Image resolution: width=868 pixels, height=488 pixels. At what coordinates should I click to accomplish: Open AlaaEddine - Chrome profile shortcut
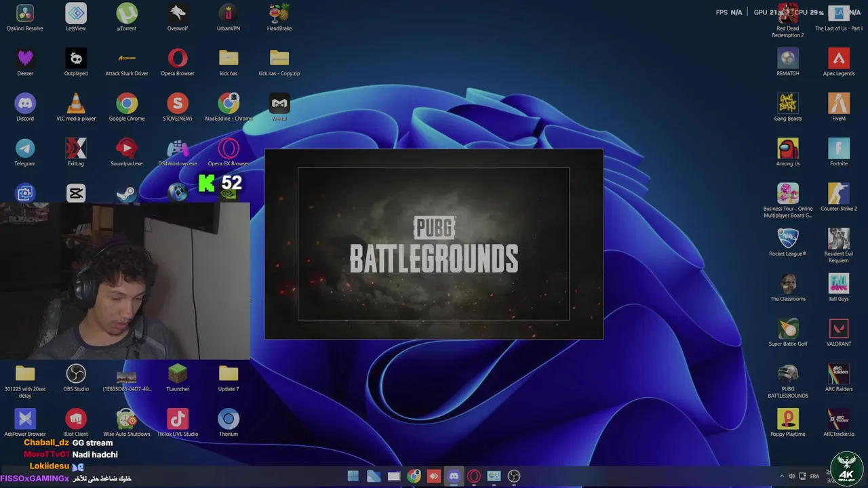229,108
